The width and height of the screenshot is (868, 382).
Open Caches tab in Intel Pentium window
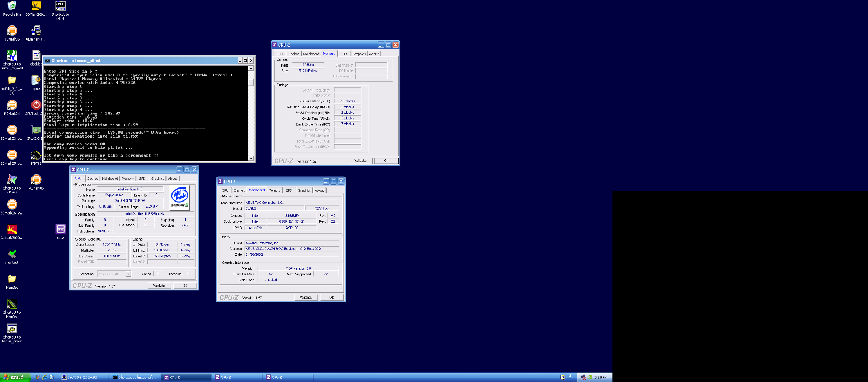tap(93, 178)
